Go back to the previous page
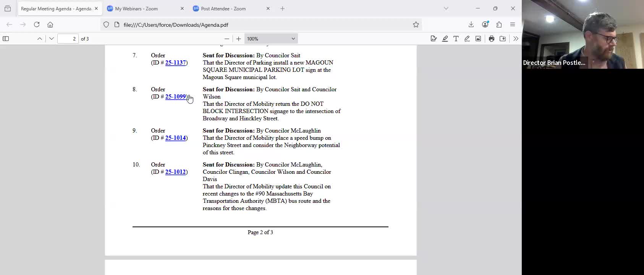This screenshot has height=275, width=644. [x=10, y=24]
